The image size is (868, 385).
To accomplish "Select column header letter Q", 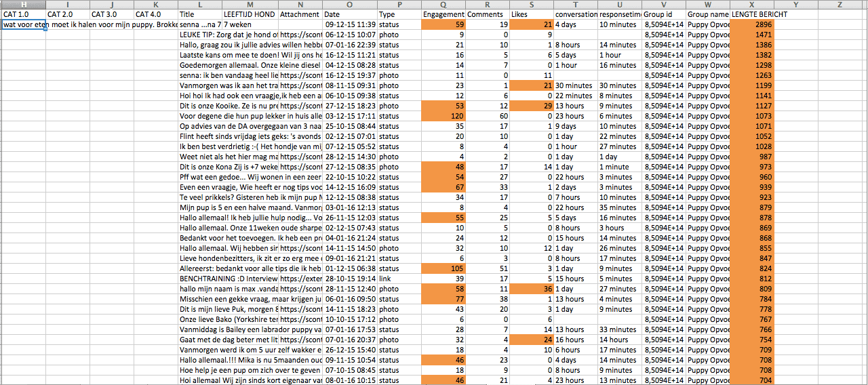I will [x=443, y=5].
